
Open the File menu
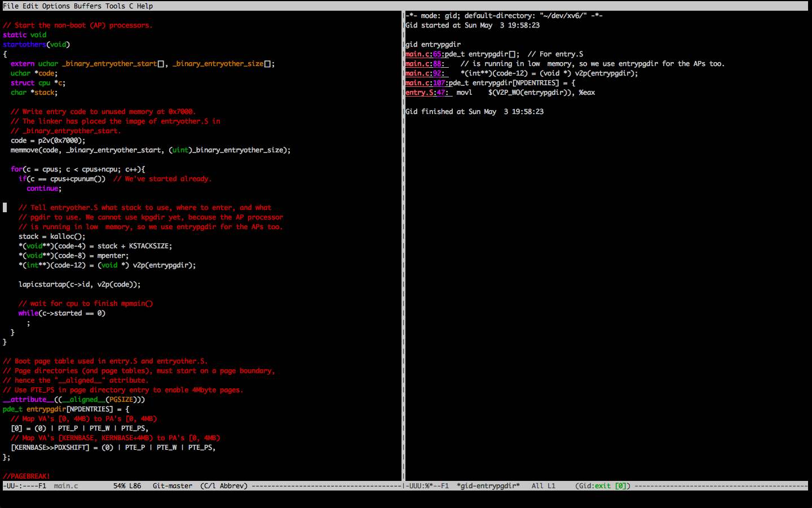[x=11, y=6]
